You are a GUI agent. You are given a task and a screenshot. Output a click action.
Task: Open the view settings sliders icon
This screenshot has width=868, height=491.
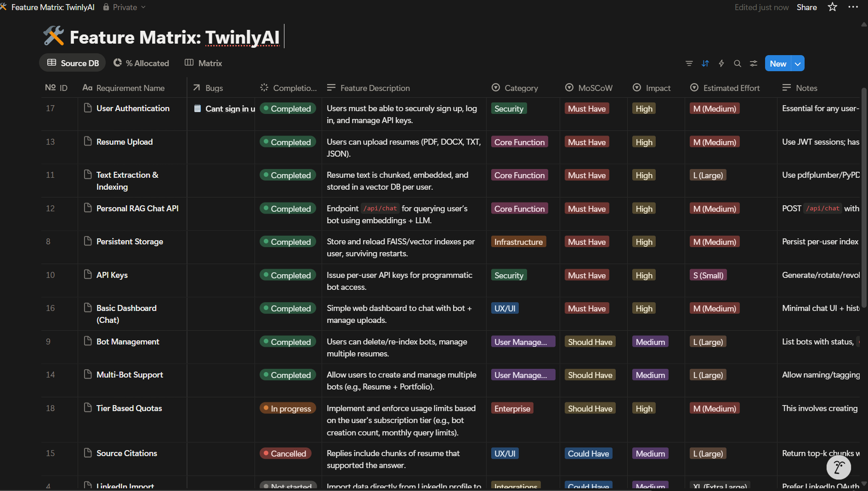pyautogui.click(x=754, y=63)
